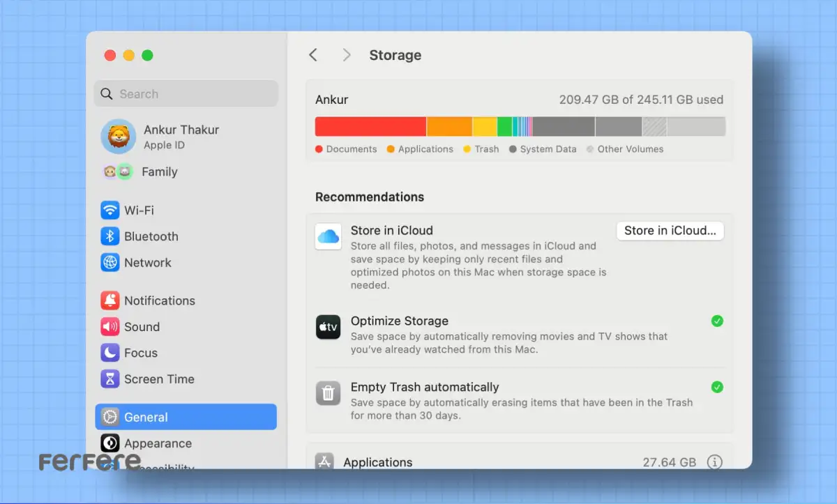The height and width of the screenshot is (504, 837).
Task: Open the Wi-Fi settings pane
Action: (186, 210)
